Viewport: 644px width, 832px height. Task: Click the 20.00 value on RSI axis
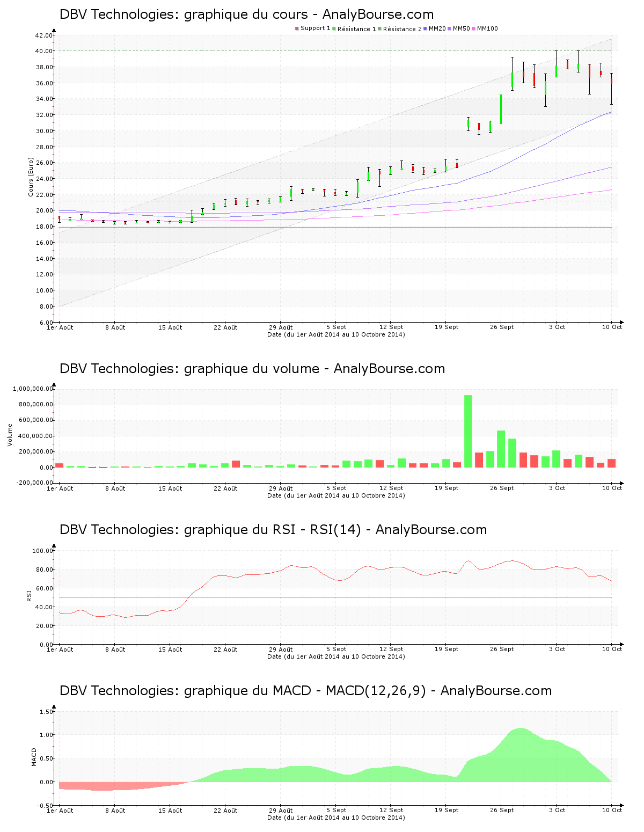pyautogui.click(x=44, y=626)
